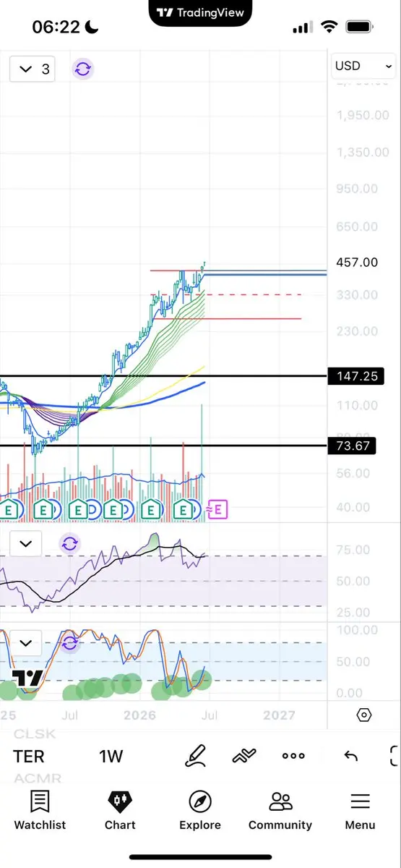The image size is (401, 868).
Task: Open chart settings hexagon icon
Action: [x=364, y=715]
